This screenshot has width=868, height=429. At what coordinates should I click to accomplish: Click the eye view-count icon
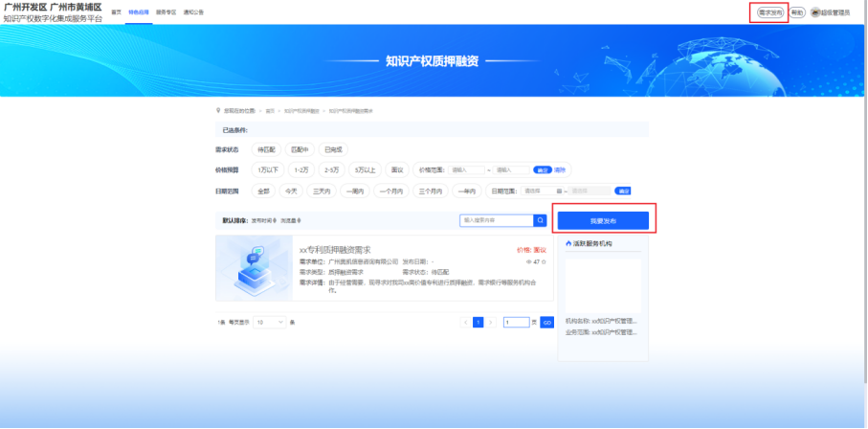(528, 261)
